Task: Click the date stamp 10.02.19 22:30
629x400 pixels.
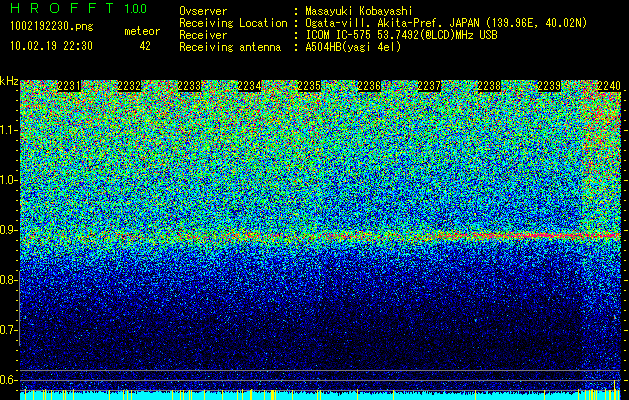Action: point(51,46)
